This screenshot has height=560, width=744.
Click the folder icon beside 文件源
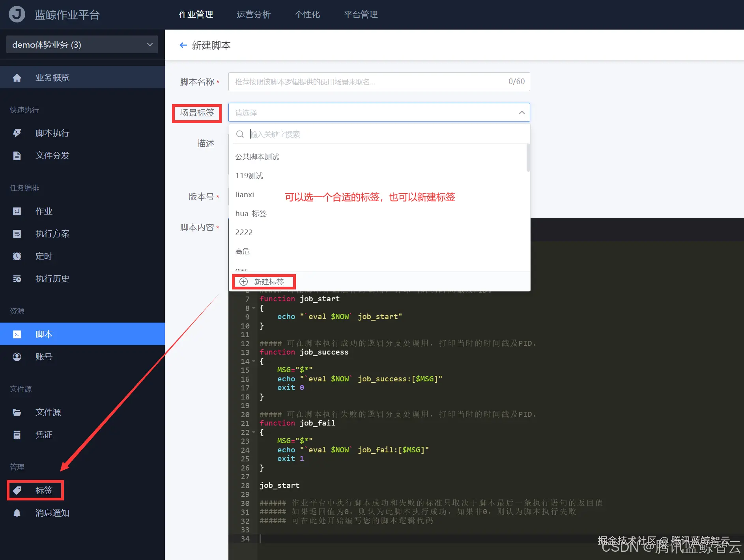(x=17, y=413)
